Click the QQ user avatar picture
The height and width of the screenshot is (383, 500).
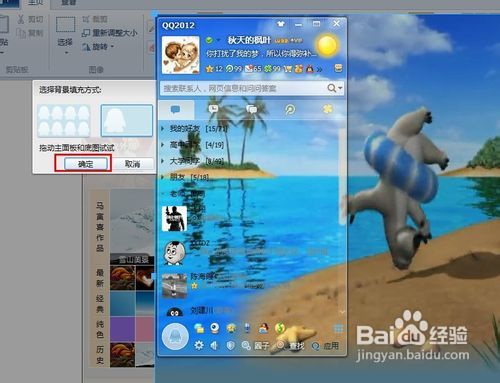pyautogui.click(x=180, y=55)
